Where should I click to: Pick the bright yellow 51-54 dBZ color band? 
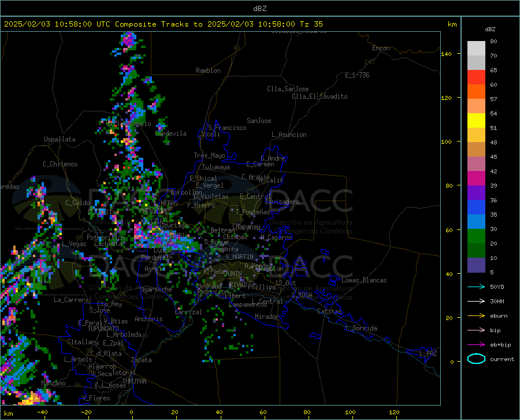click(476, 121)
